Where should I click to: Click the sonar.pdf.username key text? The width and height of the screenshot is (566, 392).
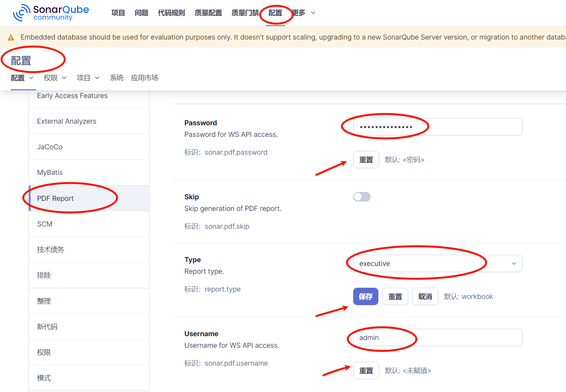coord(236,363)
